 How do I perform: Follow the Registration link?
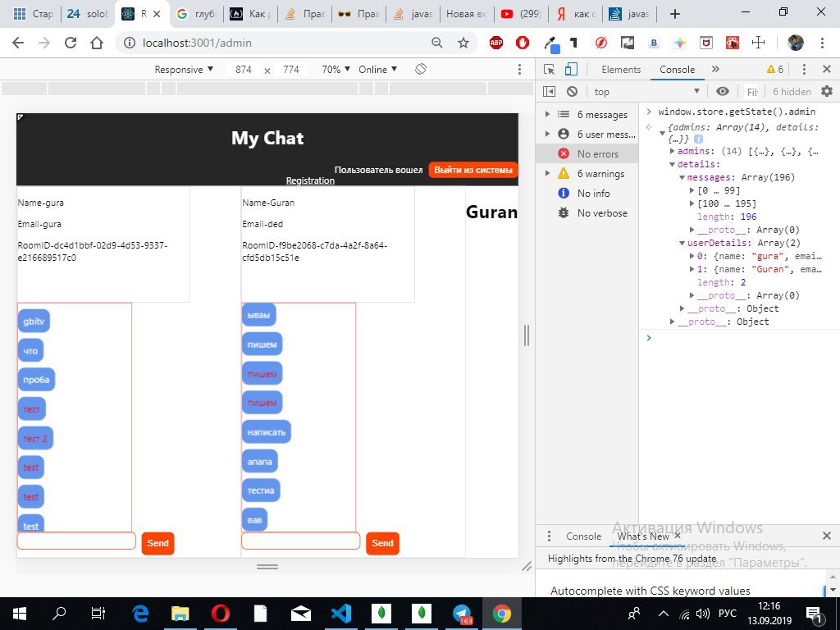tap(310, 180)
